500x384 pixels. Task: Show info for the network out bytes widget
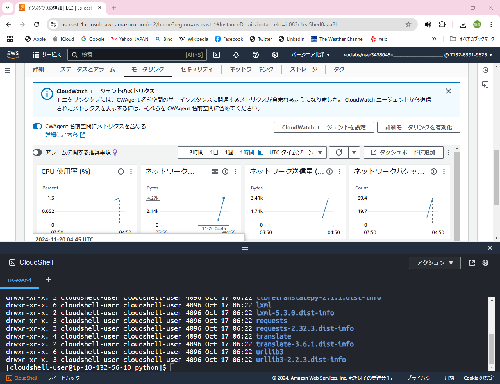click(x=329, y=171)
